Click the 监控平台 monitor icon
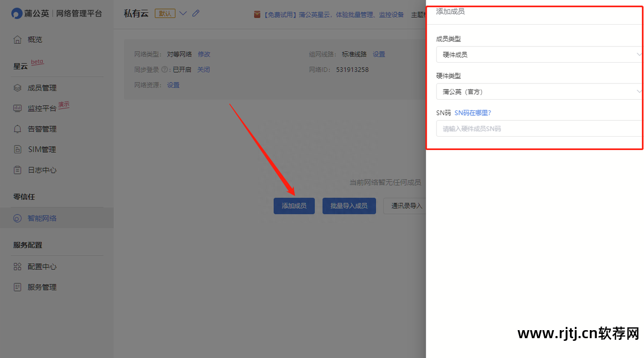The image size is (644, 358). point(18,108)
